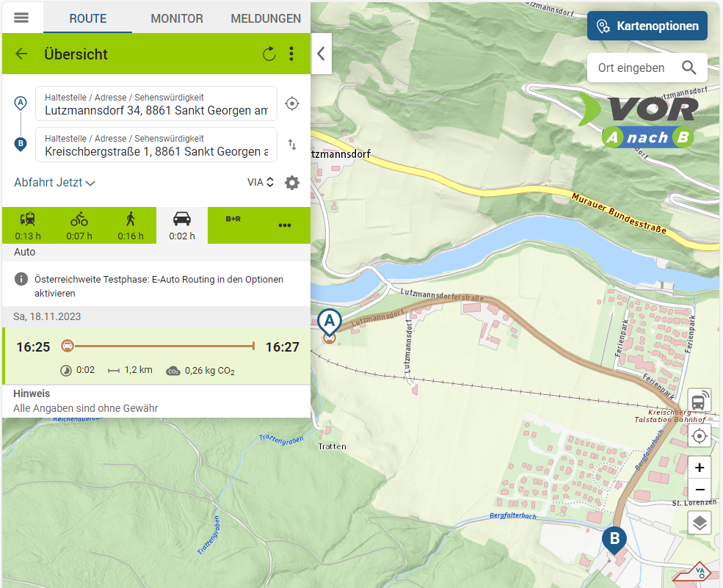This screenshot has width=723, height=588.
Task: Swap start and destination addresses
Action: [x=292, y=145]
